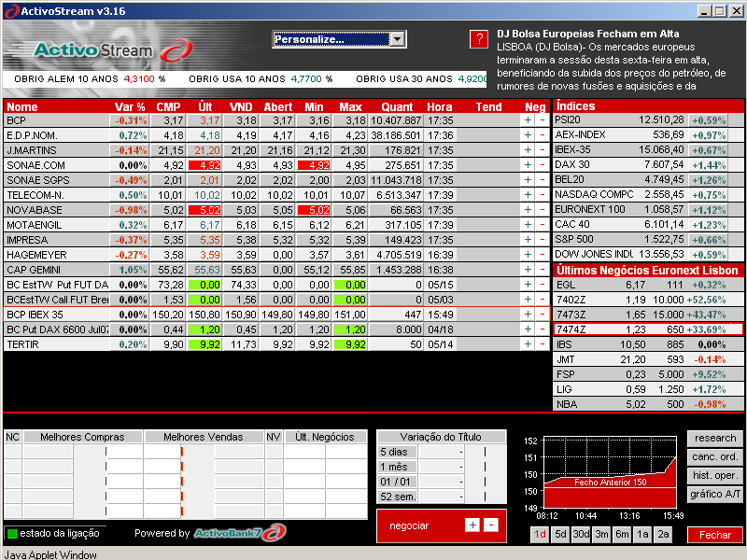This screenshot has height=560, width=747.
Task: Click minus icon in the negociar panel
Action: [491, 525]
